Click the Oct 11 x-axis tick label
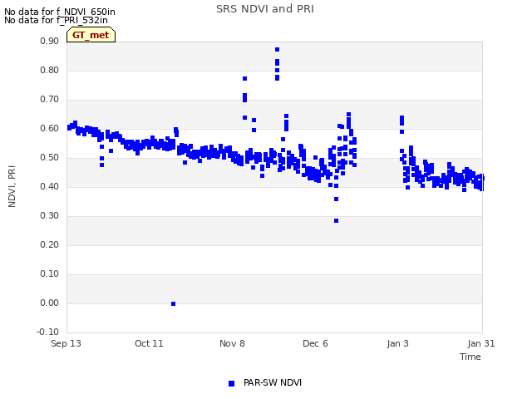Image resolution: width=532 pixels, height=399 pixels. pyautogui.click(x=149, y=343)
